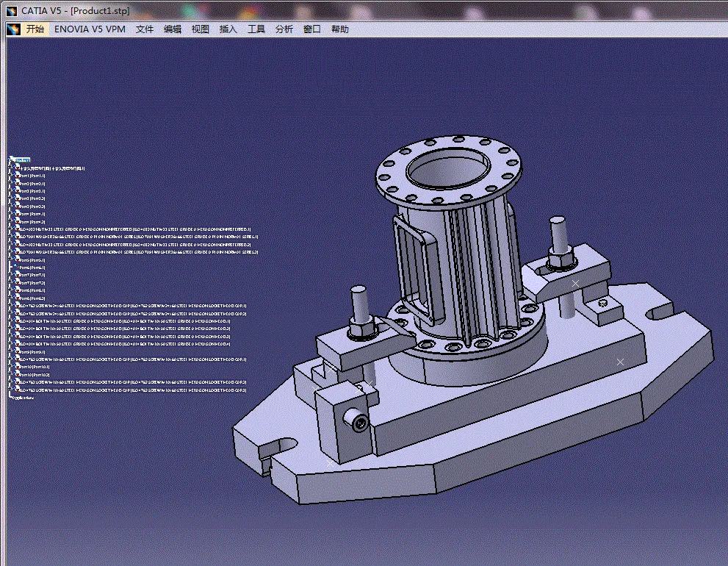The height and width of the screenshot is (566, 728).
Task: Open the 帮助 (Help) menu
Action: click(339, 29)
